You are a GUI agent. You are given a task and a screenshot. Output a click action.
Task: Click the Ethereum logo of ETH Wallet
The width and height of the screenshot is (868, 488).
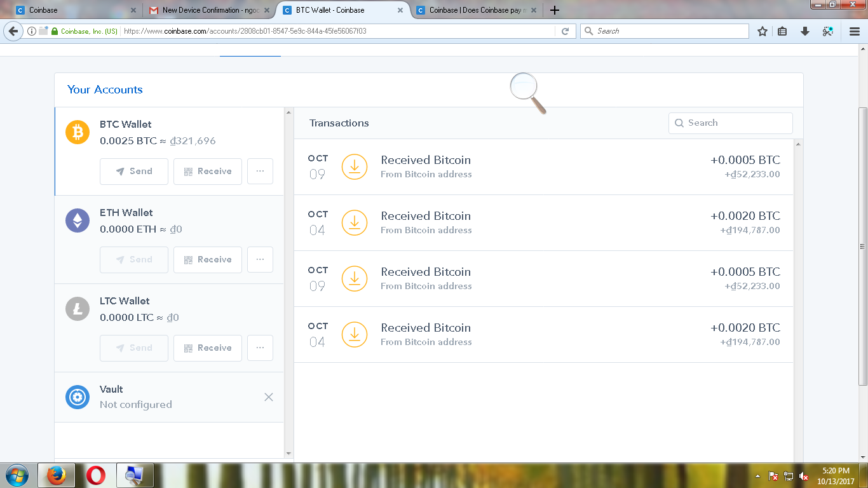[x=78, y=220]
